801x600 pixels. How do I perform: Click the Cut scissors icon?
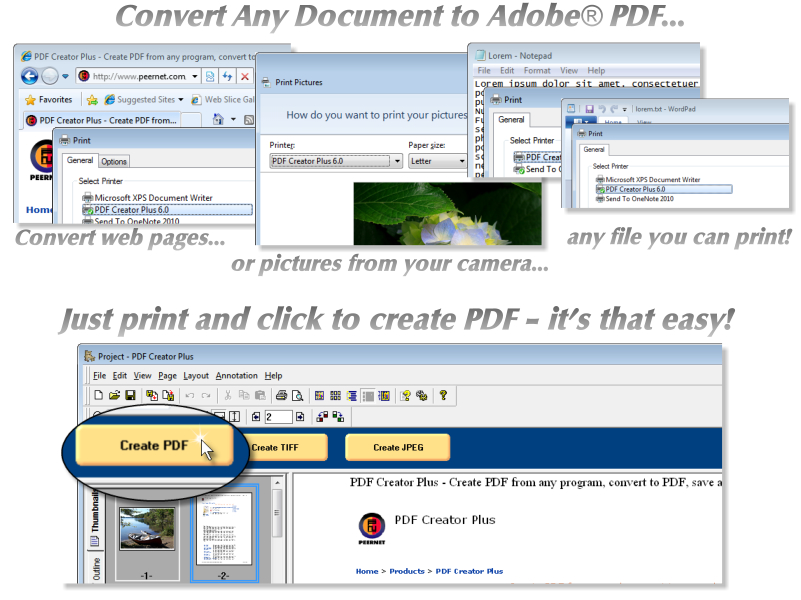pos(228,395)
